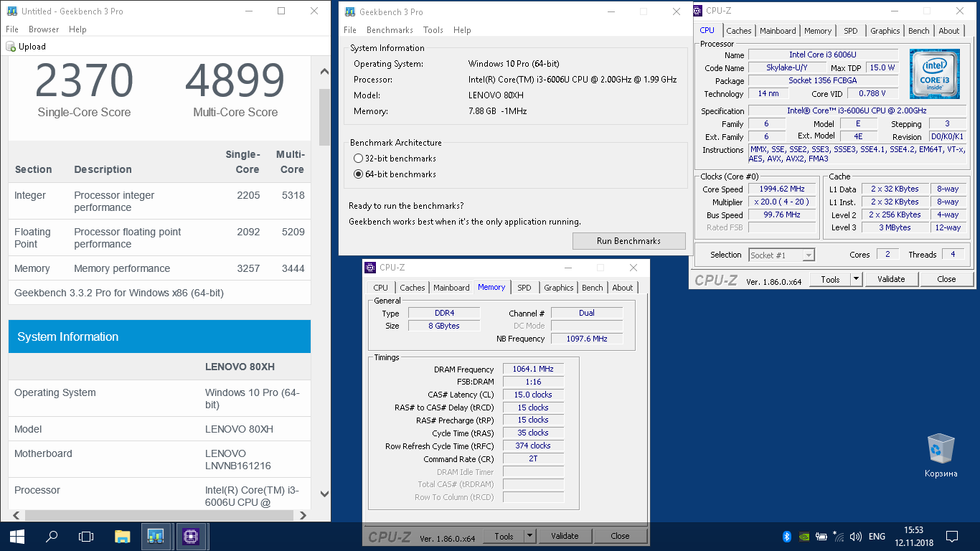
Task: Click the DRAM Frequency value 1064.1 MHz
Action: pos(533,369)
